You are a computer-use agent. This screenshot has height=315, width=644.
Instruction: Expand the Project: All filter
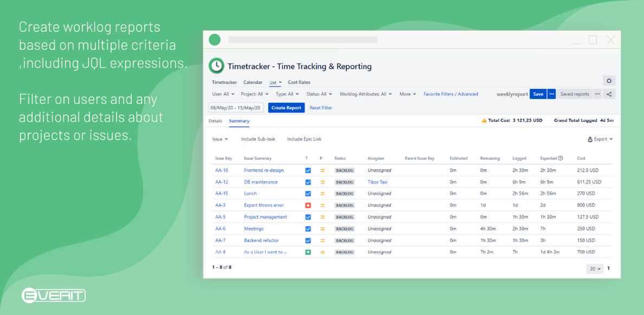click(x=255, y=94)
